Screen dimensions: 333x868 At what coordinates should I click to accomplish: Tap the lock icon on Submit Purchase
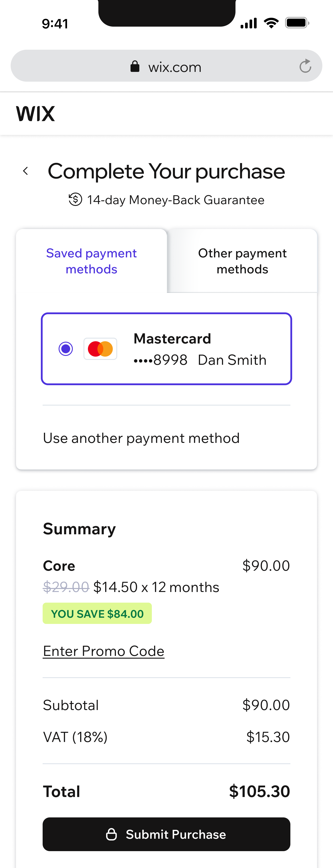point(111,834)
